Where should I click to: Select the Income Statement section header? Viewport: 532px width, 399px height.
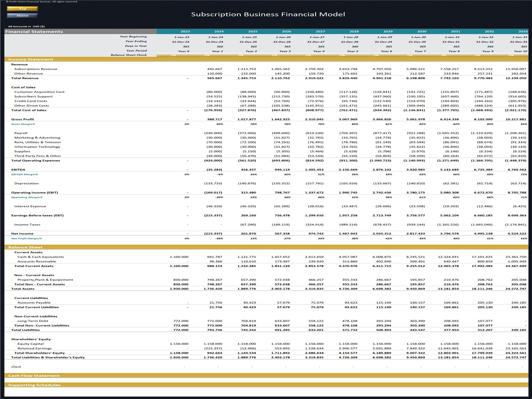coord(266,59)
